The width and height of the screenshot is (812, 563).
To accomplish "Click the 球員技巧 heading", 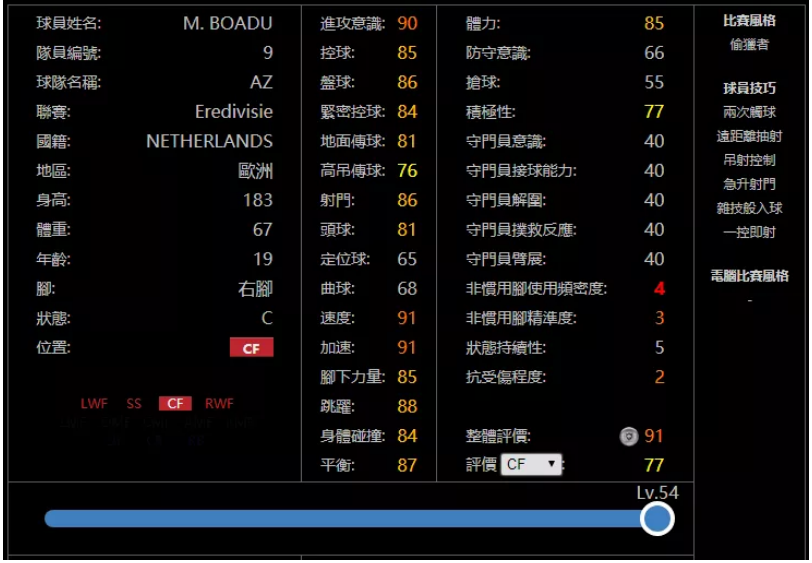I will [x=749, y=89].
